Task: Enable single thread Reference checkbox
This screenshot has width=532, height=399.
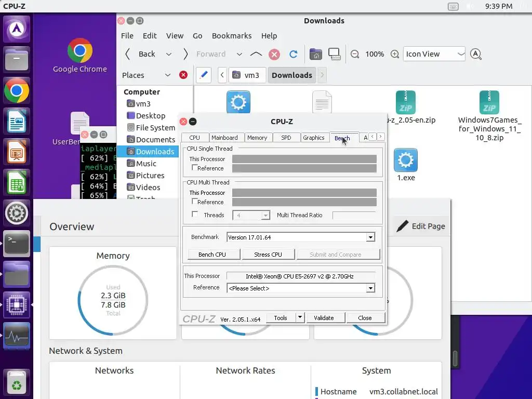Action: [x=195, y=168]
